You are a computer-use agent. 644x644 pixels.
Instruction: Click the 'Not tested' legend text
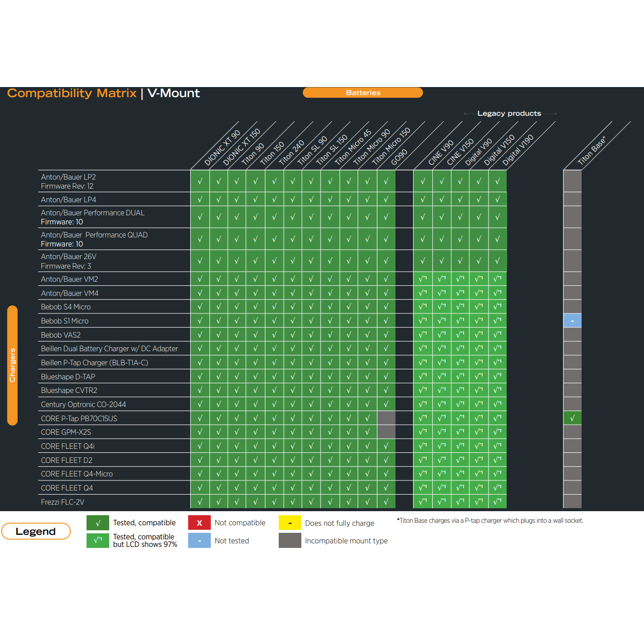[x=231, y=541]
